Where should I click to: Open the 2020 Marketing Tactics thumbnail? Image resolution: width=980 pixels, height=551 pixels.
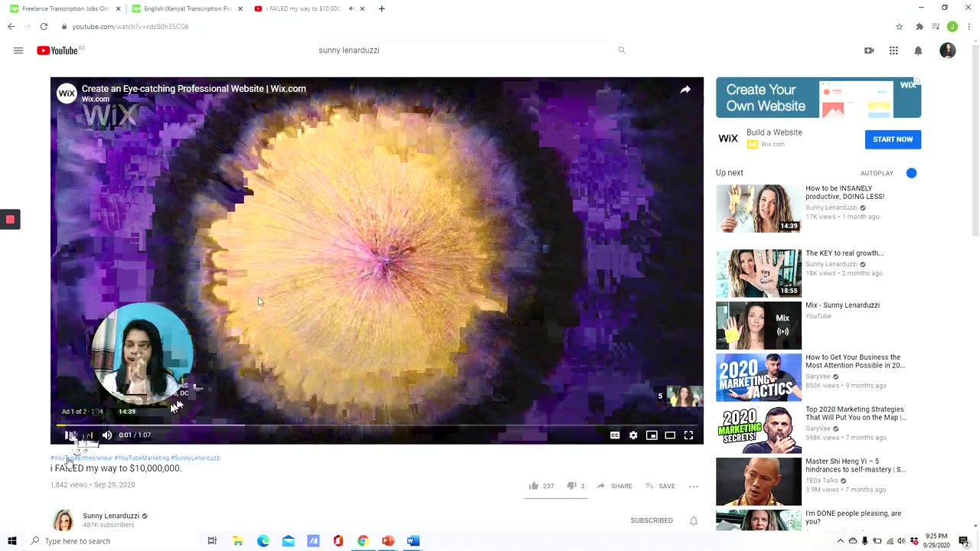[x=759, y=377]
